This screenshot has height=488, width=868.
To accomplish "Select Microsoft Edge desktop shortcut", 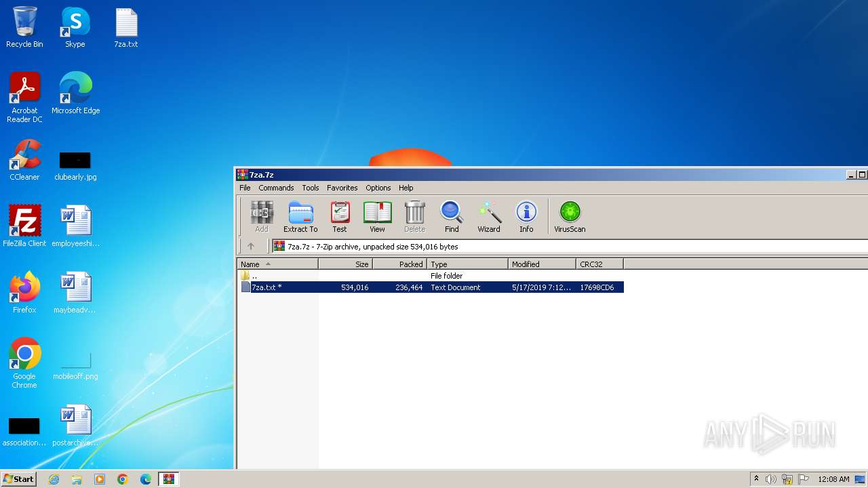I will click(x=75, y=94).
